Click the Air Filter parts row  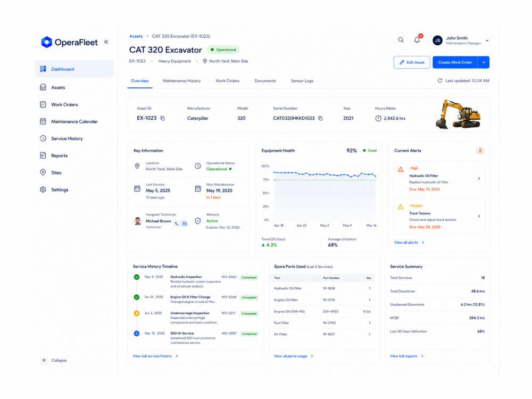[x=323, y=334]
